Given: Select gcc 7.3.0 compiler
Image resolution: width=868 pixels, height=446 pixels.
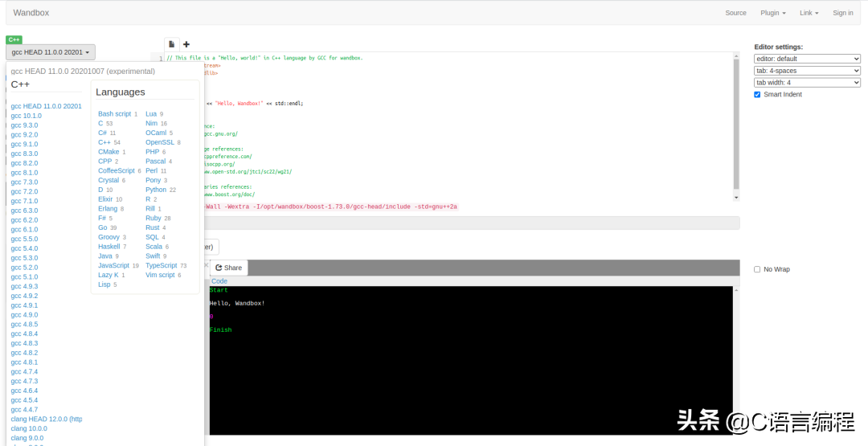Looking at the screenshot, I should 24,182.
